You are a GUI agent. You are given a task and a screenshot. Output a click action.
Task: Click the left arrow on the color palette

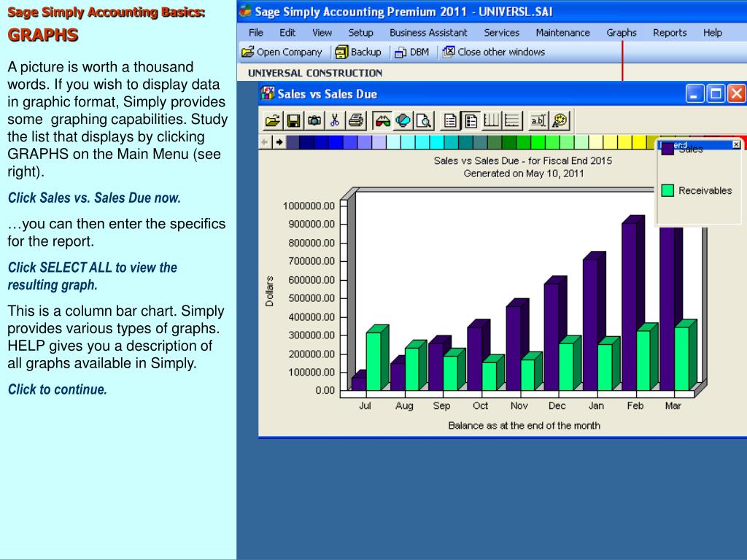pyautogui.click(x=265, y=142)
